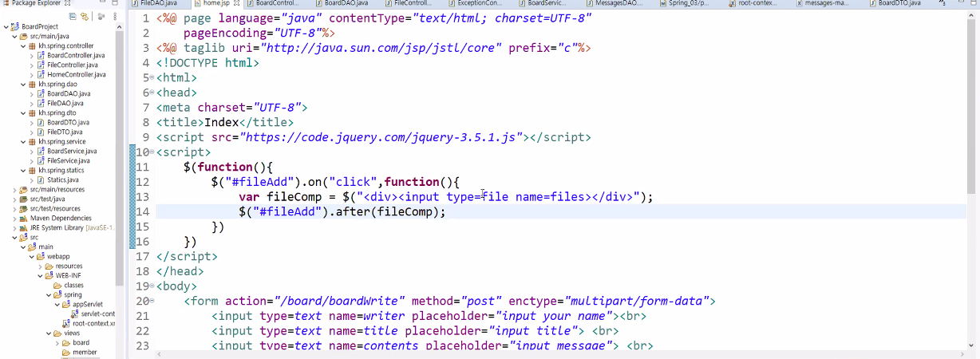Select BoardDTO.java in Package Explorer tree
Image resolution: width=980 pixels, height=359 pixels.
coord(68,123)
